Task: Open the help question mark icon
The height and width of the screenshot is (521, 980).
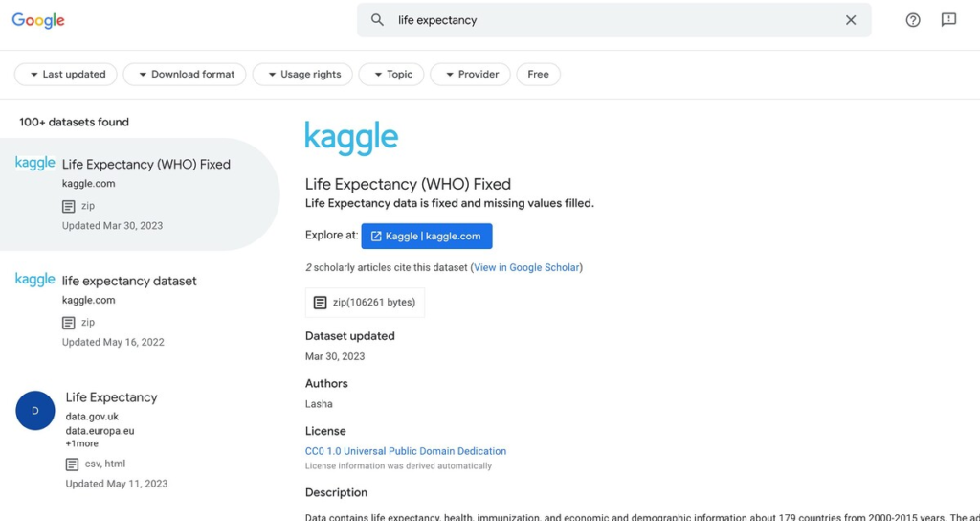Action: [912, 20]
